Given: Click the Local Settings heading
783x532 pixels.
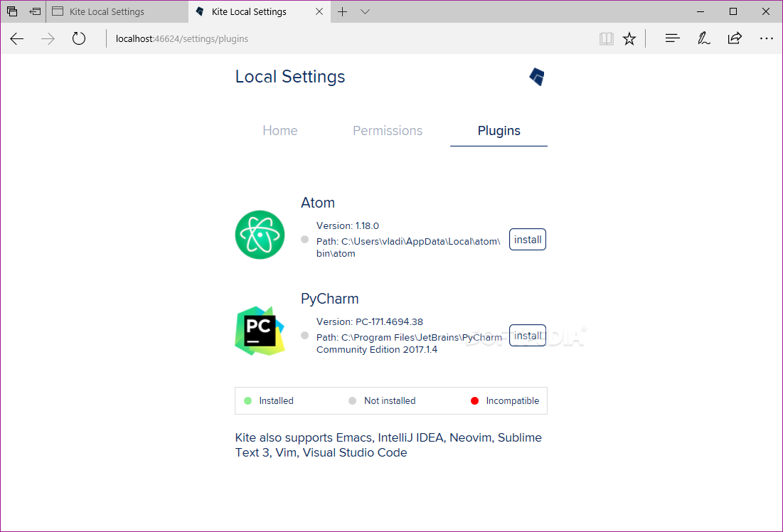Looking at the screenshot, I should [290, 76].
